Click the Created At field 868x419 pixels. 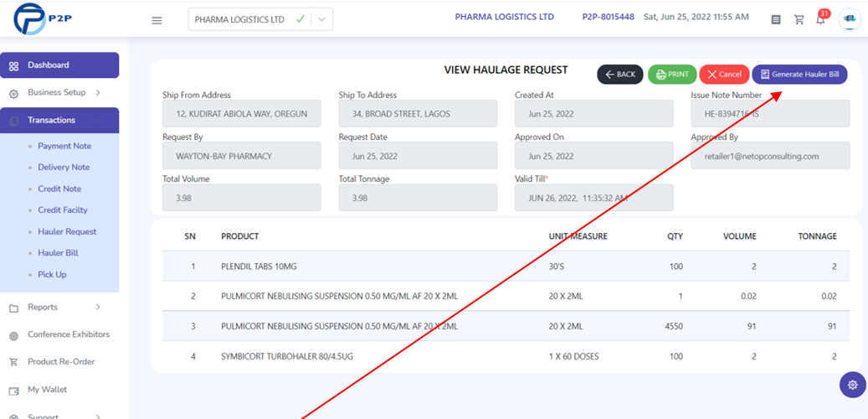(x=594, y=114)
